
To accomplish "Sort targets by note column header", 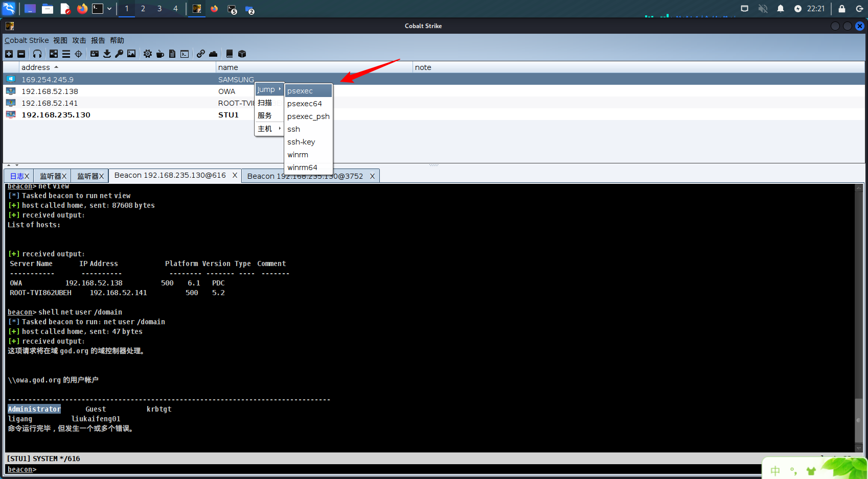I will point(638,67).
